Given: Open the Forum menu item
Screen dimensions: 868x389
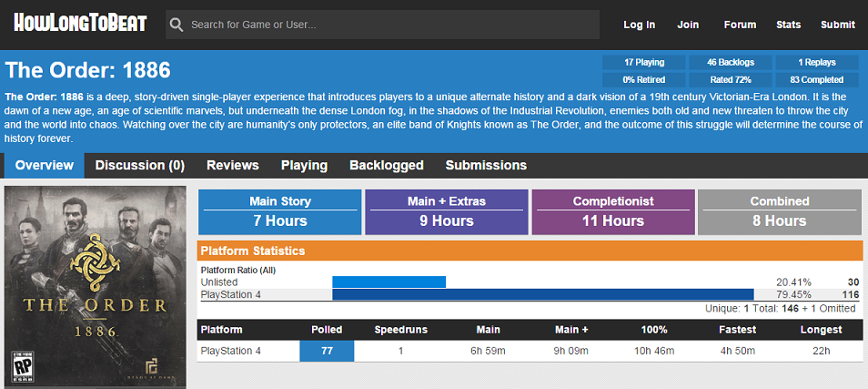Looking at the screenshot, I should click(x=740, y=25).
